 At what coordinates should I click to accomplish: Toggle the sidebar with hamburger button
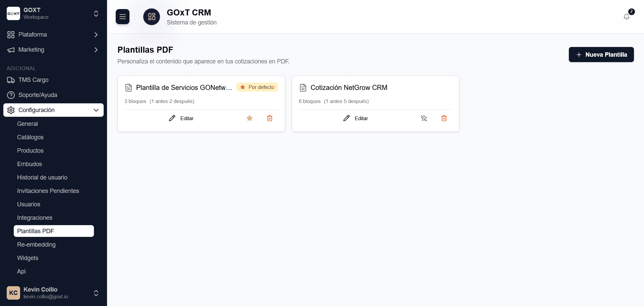pyautogui.click(x=122, y=16)
